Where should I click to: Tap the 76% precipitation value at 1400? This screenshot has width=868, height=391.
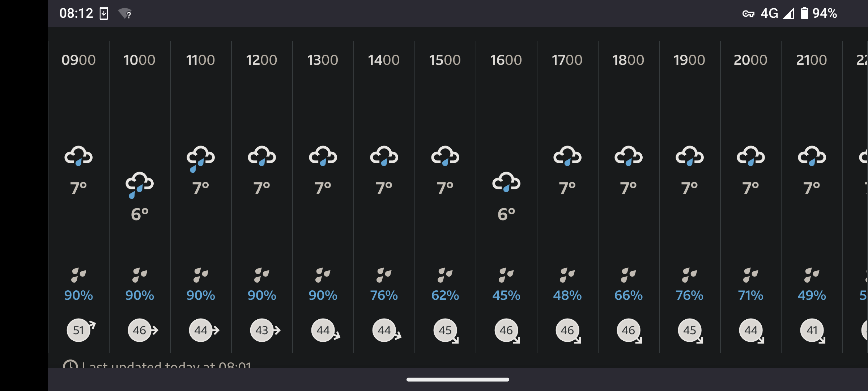click(384, 295)
